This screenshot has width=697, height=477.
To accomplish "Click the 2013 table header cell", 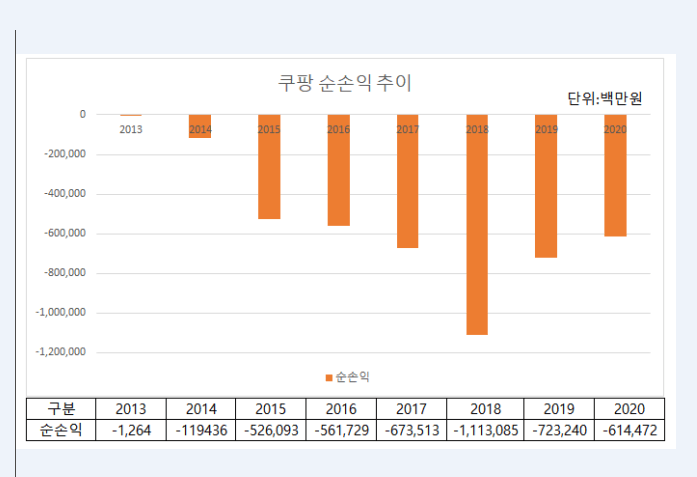I will click(131, 409).
